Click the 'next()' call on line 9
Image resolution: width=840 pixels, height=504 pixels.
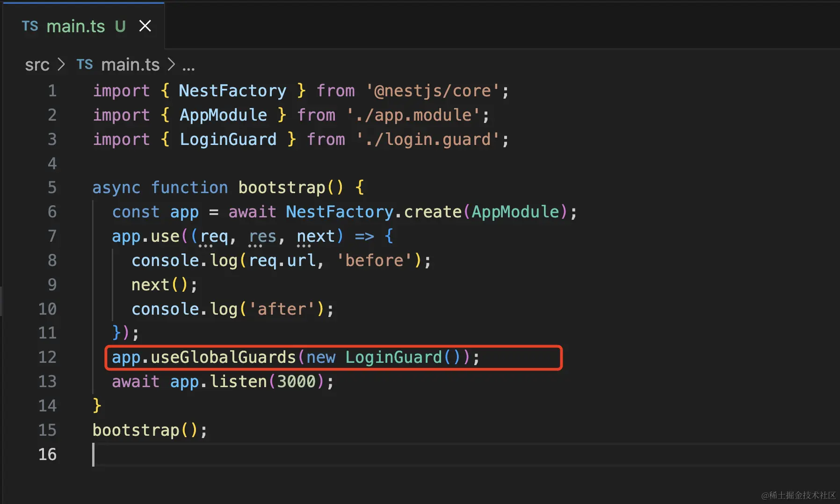(x=159, y=285)
